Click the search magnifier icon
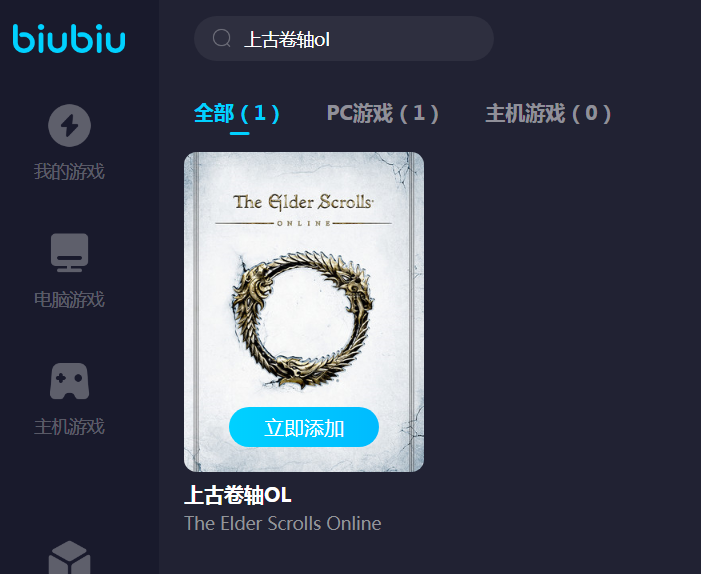The image size is (701, 574). click(x=222, y=38)
